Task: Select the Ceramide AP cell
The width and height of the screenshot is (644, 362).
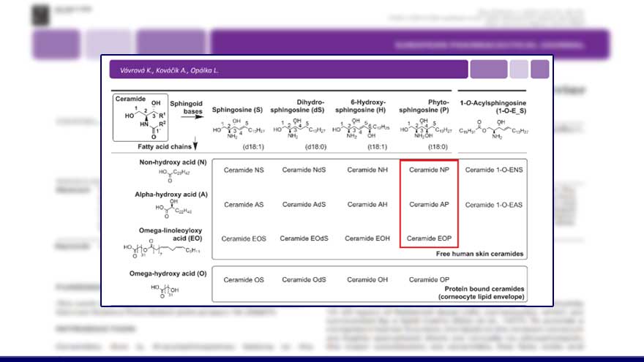Action: (x=428, y=205)
